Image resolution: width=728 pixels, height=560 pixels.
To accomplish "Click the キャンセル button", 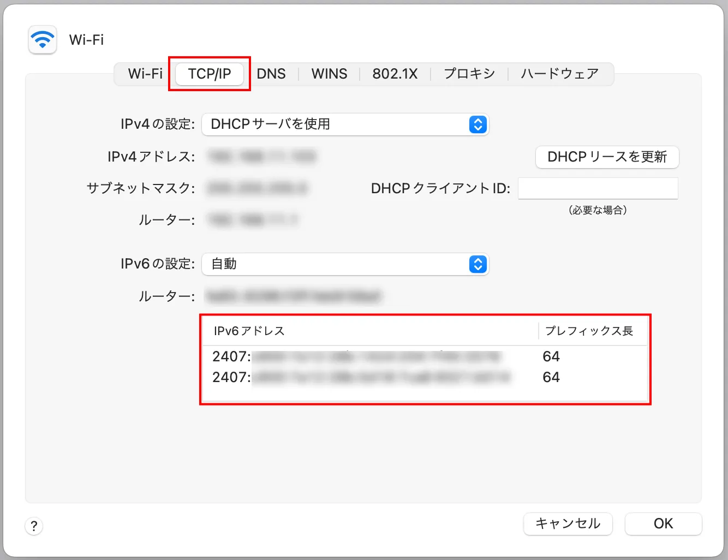I will pos(568,524).
